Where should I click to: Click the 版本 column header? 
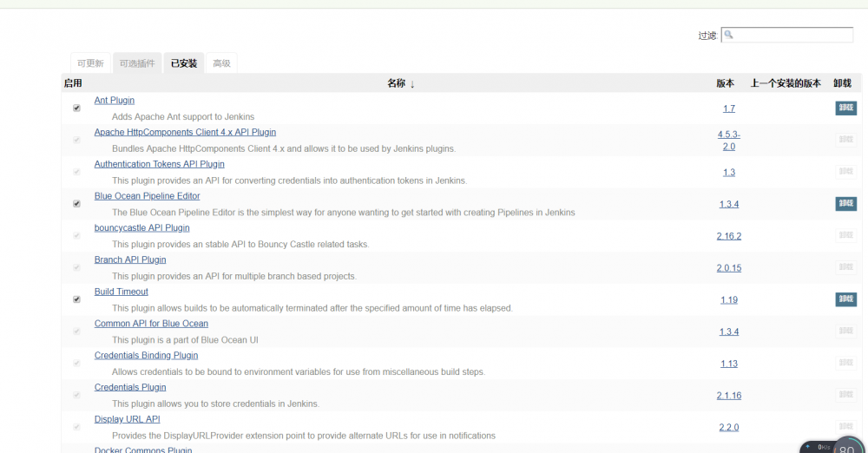pyautogui.click(x=725, y=83)
